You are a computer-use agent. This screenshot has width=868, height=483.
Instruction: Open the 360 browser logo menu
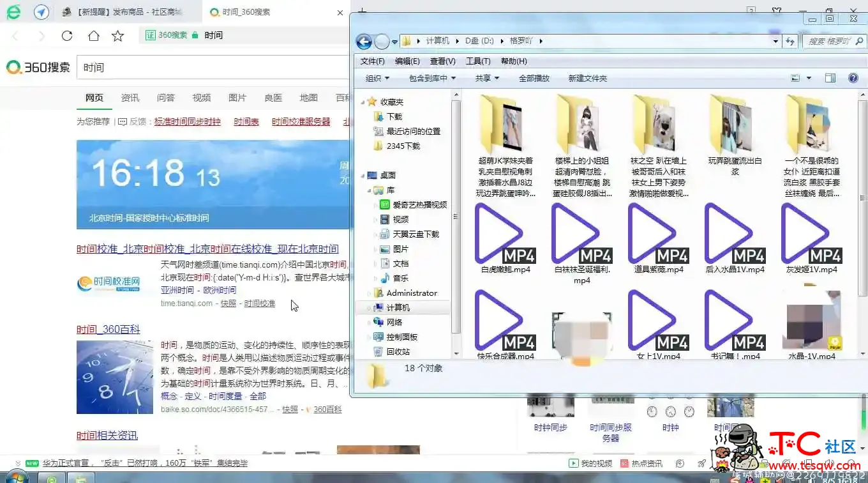pyautogui.click(x=13, y=12)
